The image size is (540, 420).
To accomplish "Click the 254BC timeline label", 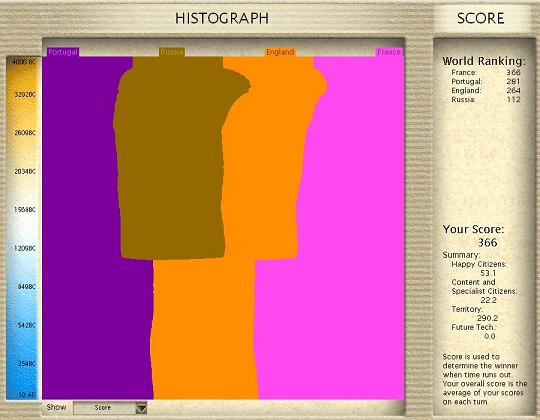I will (27, 364).
